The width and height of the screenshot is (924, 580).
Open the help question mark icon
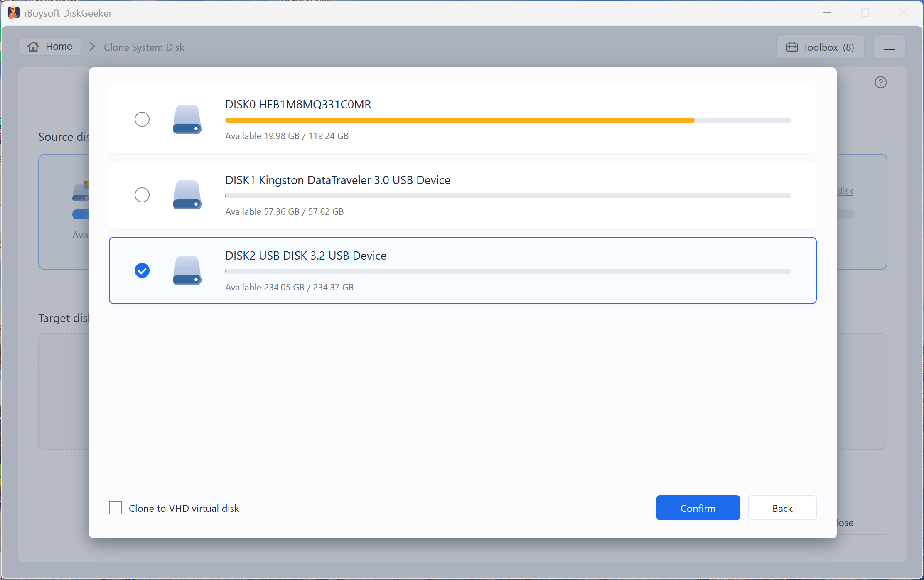(x=881, y=82)
